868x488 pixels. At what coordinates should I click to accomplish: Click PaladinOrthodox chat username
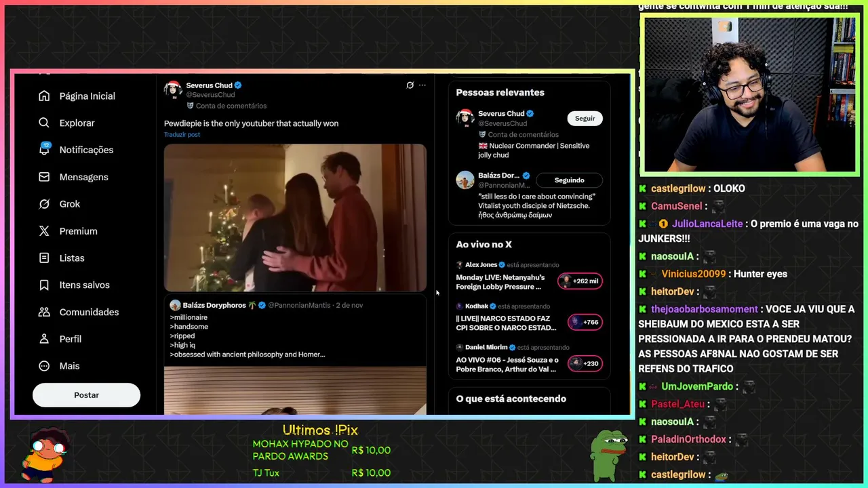click(x=689, y=439)
